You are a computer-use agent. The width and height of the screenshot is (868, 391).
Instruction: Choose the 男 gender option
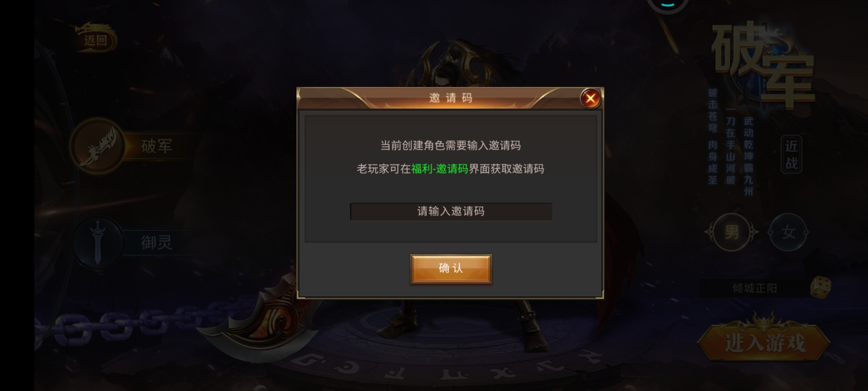(x=732, y=232)
